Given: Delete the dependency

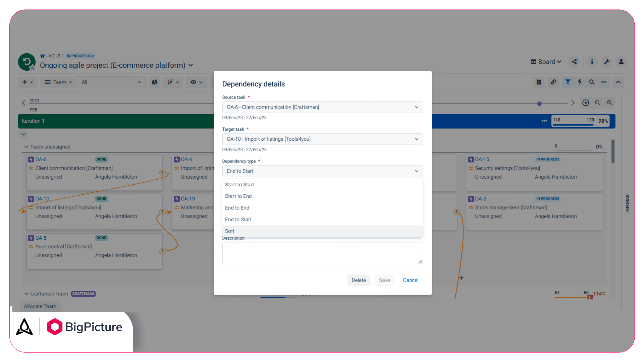Looking at the screenshot, I should point(359,280).
